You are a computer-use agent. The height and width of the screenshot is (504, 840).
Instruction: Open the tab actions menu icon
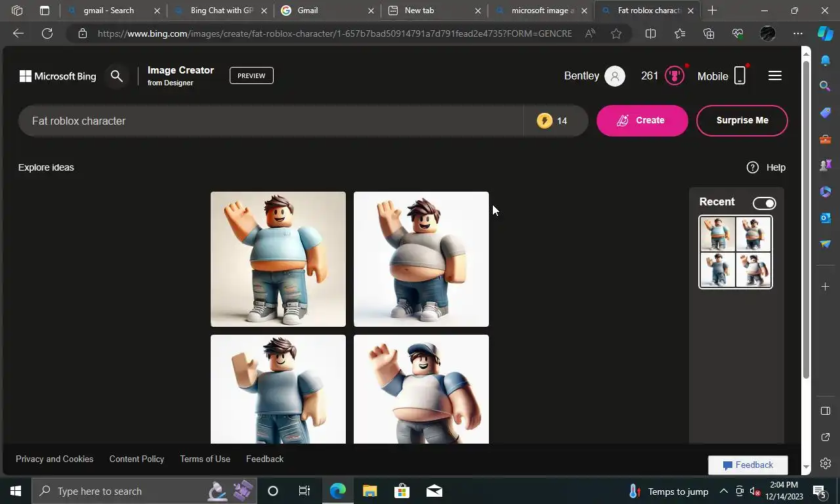click(x=45, y=10)
